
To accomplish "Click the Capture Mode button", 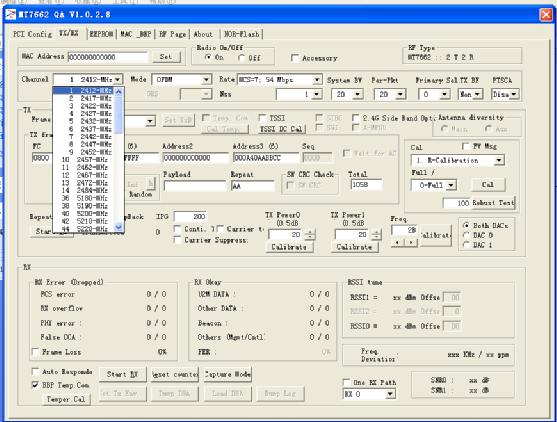I will click(x=228, y=374).
